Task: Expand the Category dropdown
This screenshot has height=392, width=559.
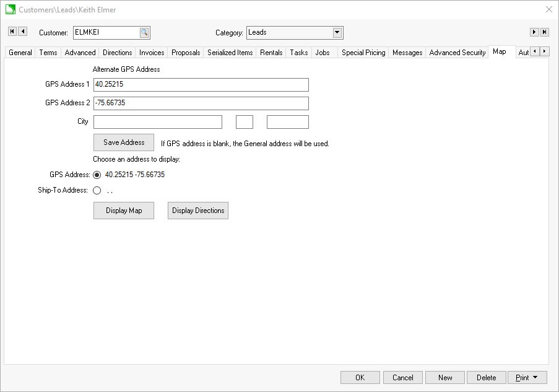Action: click(x=337, y=33)
